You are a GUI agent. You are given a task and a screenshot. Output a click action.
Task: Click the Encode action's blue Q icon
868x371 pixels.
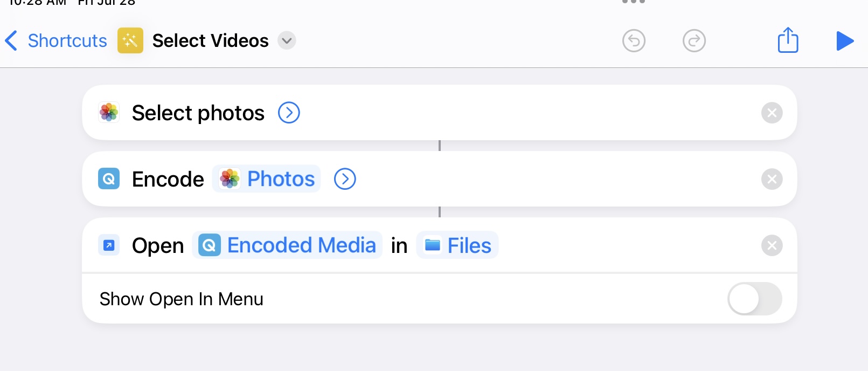coord(109,179)
